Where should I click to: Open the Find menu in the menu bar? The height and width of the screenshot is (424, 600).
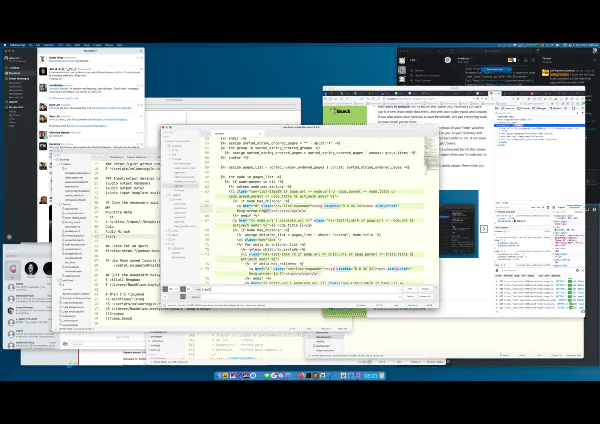click(x=59, y=45)
